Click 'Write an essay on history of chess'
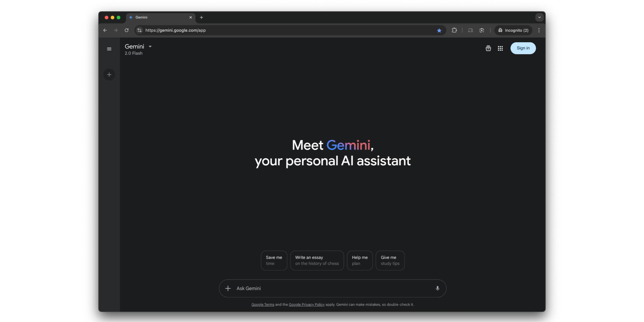The image size is (644, 322). click(x=316, y=260)
